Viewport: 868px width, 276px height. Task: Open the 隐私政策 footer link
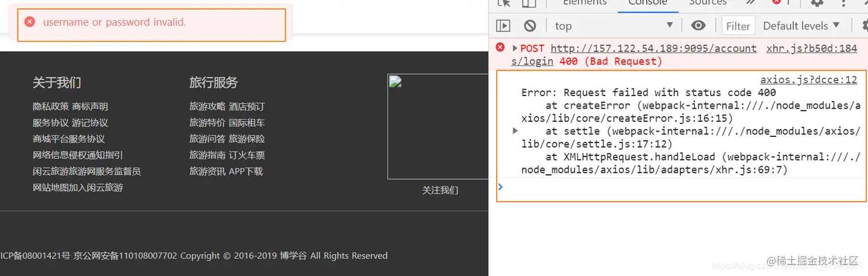(x=51, y=106)
